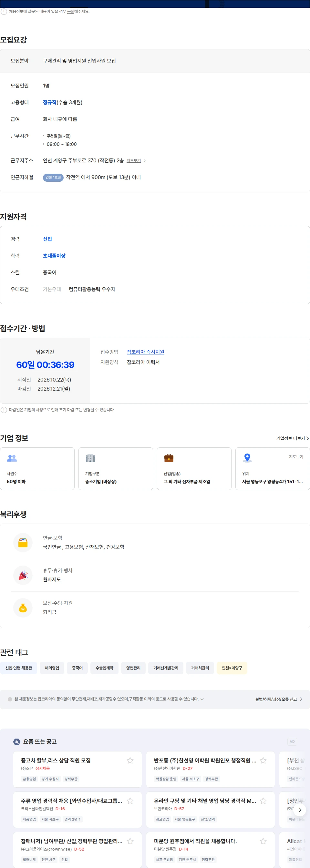Click the 광고영업 tag
The width and height of the screenshot is (310, 868).
[x=162, y=820]
